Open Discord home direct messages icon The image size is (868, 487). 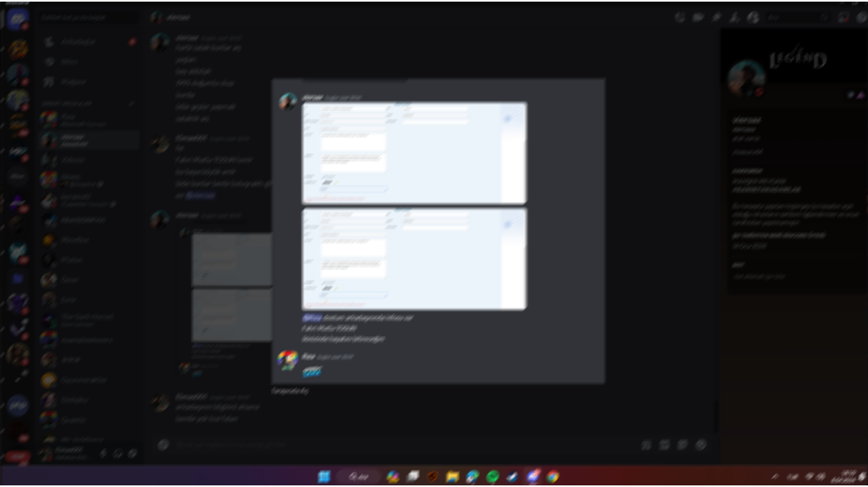pos(18,20)
